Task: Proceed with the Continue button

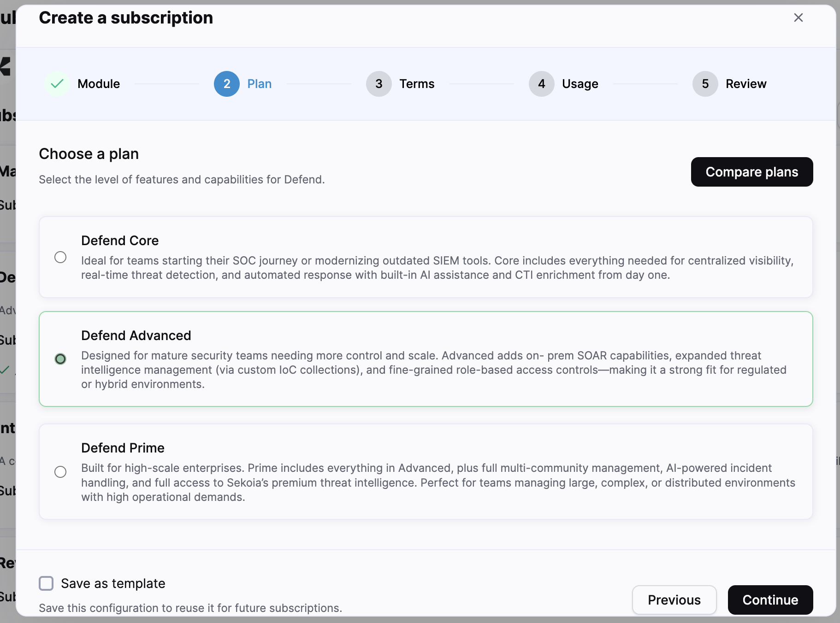Action: (x=770, y=600)
